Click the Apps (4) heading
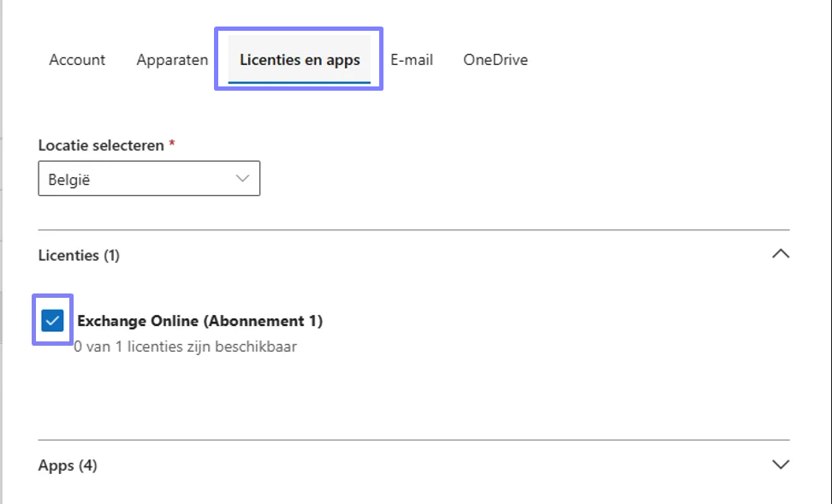The width and height of the screenshot is (832, 504). [68, 465]
